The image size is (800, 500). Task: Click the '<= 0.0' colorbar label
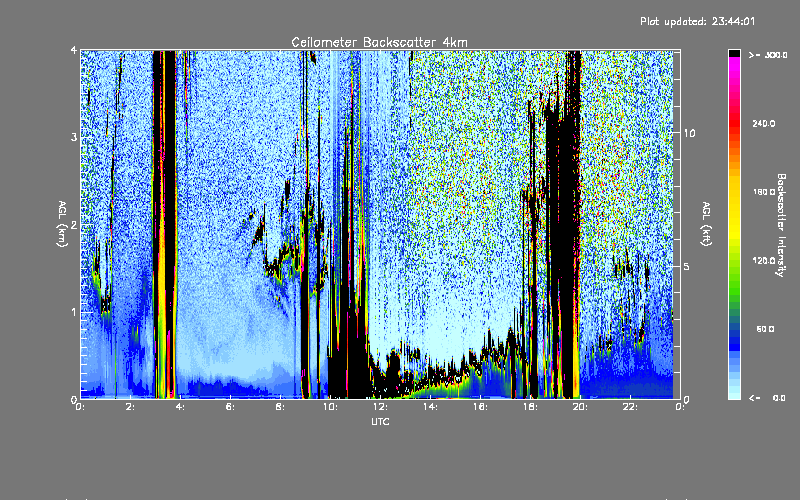click(767, 398)
